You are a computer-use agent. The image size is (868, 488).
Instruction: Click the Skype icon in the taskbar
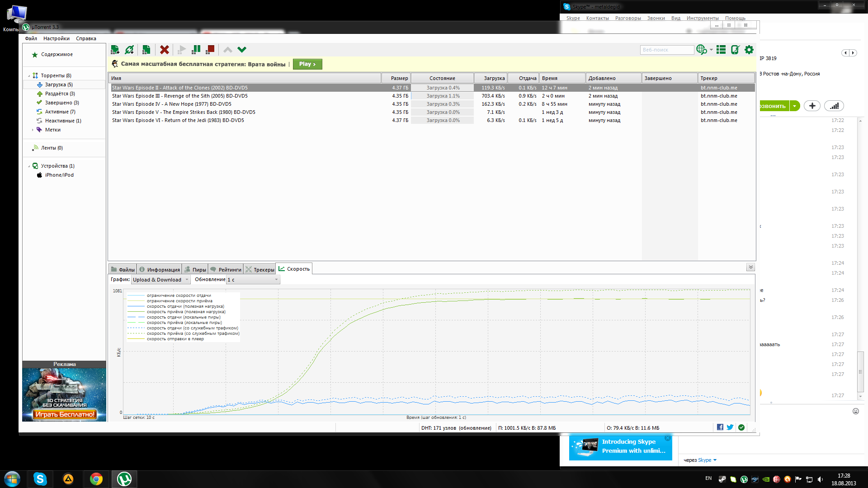click(40, 479)
